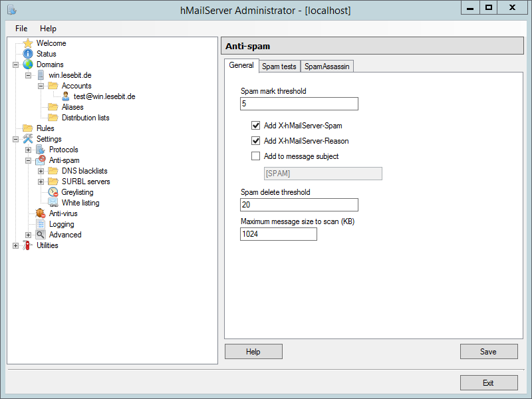
Task: Expand the Advanced node
Action: (28, 235)
